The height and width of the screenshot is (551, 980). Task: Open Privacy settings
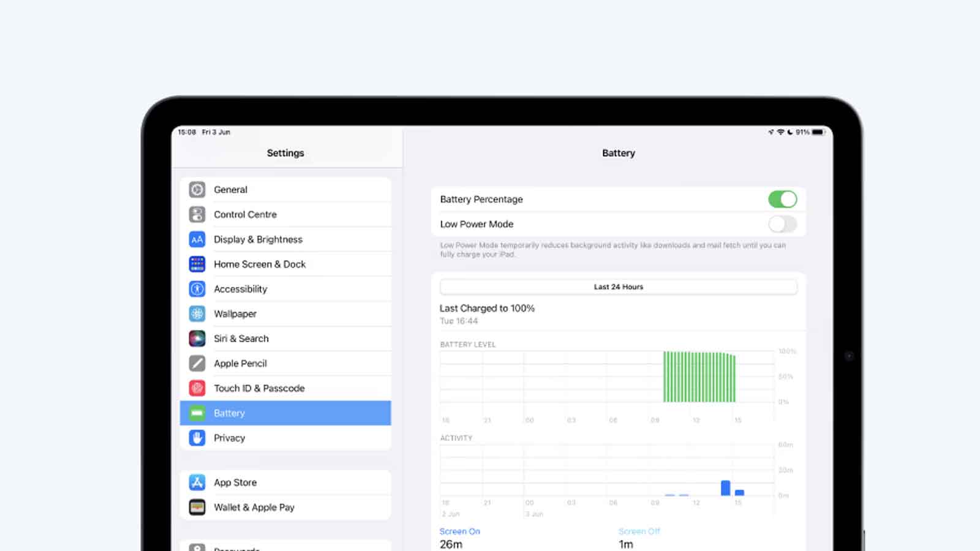point(285,438)
